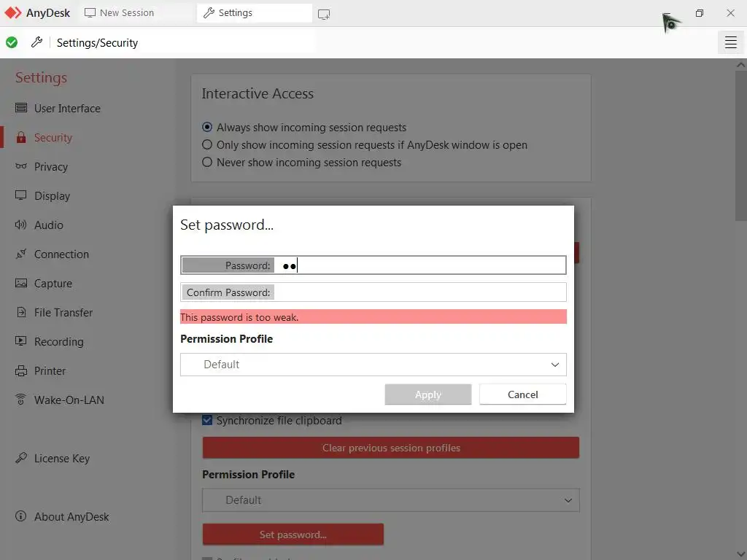Open Audio settings section
The image size is (747, 560).
pos(49,225)
